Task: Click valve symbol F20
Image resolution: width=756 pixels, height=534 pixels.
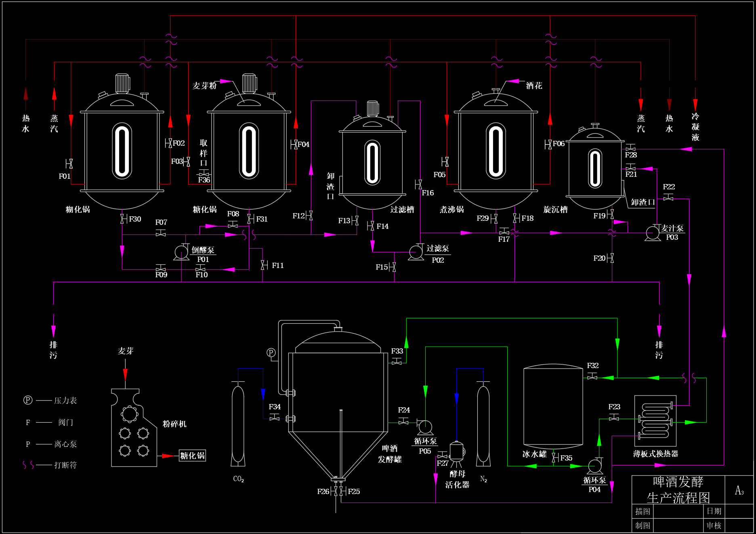Action: point(610,258)
